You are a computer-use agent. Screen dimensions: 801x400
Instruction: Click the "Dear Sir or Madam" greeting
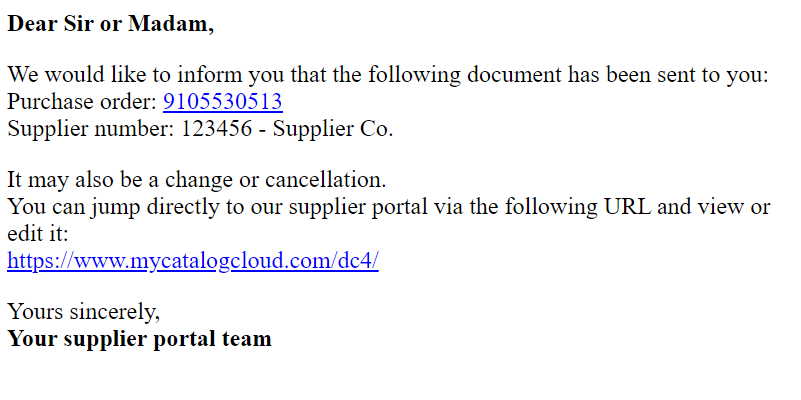pos(110,25)
